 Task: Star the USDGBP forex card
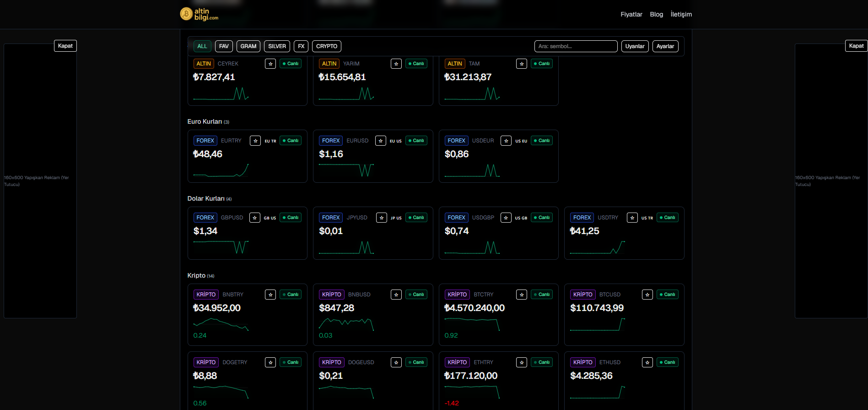(x=506, y=218)
